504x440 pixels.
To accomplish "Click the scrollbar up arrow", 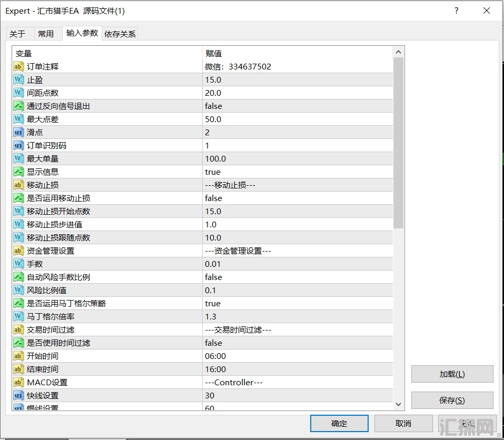I will (x=398, y=52).
